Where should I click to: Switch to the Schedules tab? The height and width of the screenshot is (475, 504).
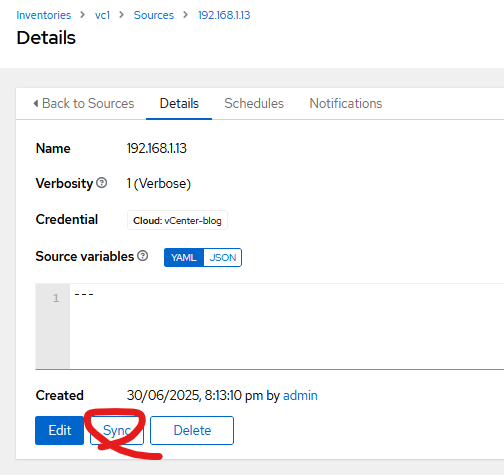(254, 103)
